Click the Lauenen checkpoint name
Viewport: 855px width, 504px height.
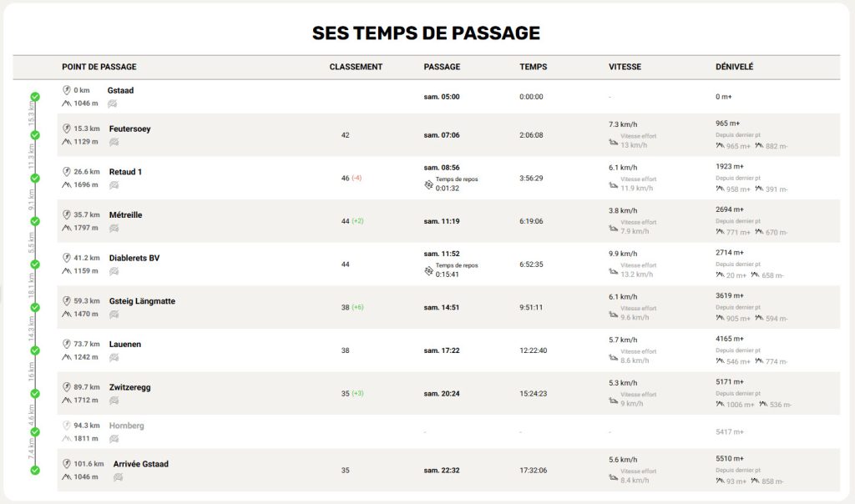(x=124, y=344)
